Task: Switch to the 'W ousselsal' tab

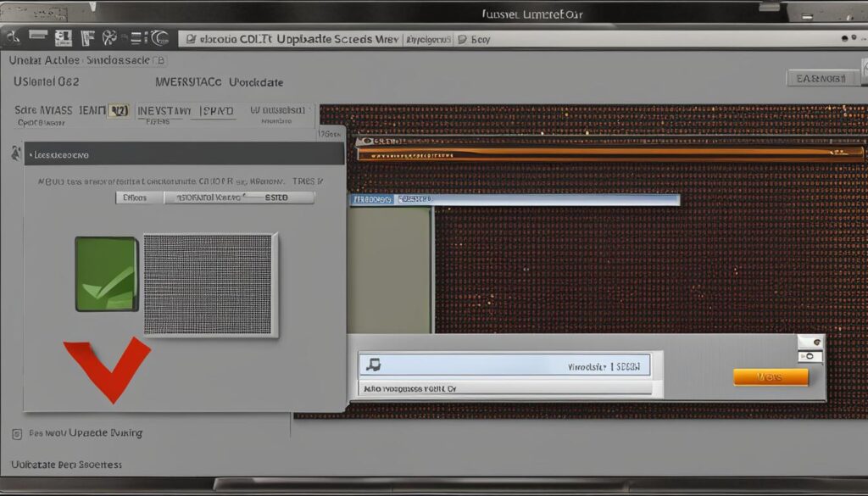Action: [277, 110]
